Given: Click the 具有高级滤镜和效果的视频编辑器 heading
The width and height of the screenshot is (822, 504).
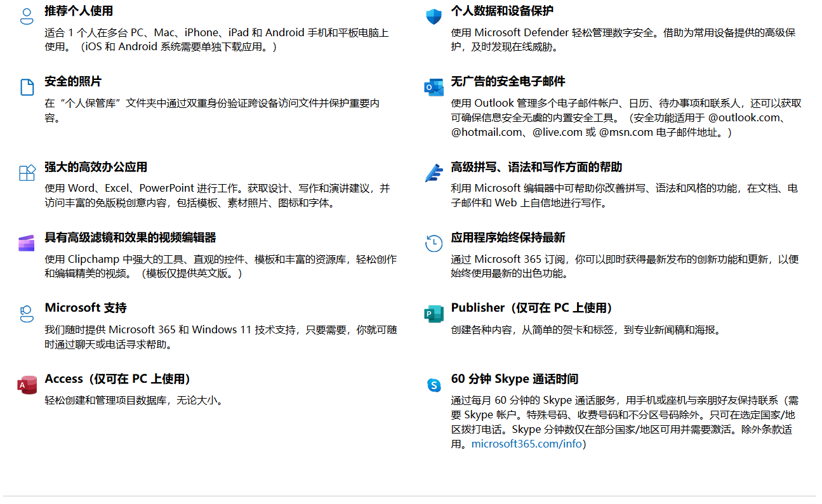Looking at the screenshot, I should click(130, 237).
